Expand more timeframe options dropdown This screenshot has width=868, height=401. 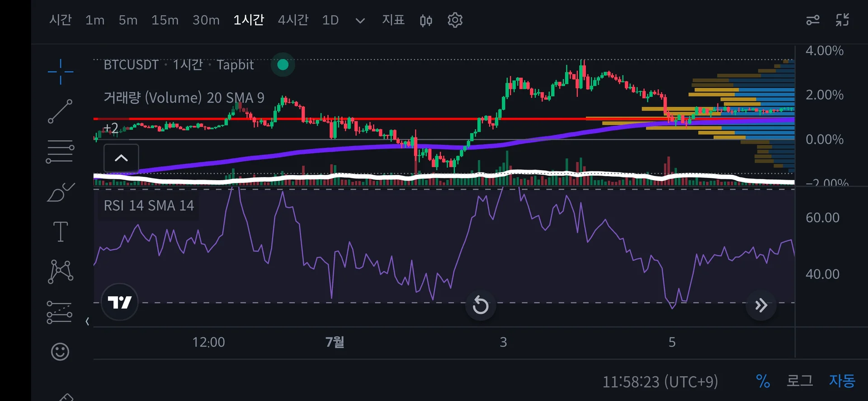pyautogui.click(x=360, y=21)
